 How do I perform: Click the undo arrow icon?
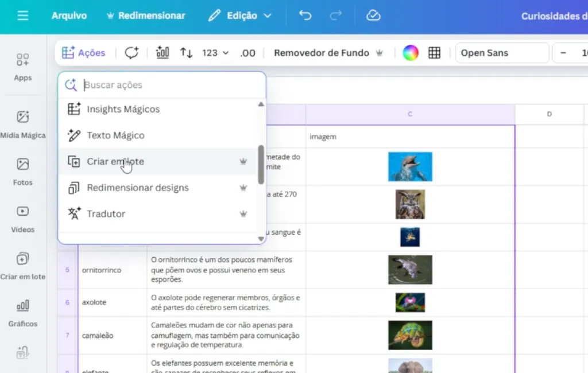pyautogui.click(x=305, y=15)
